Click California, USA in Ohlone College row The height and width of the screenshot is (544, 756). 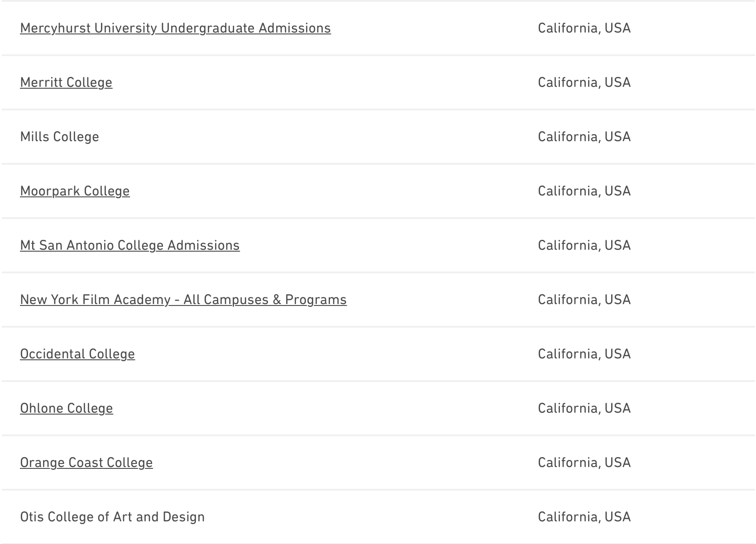point(584,408)
